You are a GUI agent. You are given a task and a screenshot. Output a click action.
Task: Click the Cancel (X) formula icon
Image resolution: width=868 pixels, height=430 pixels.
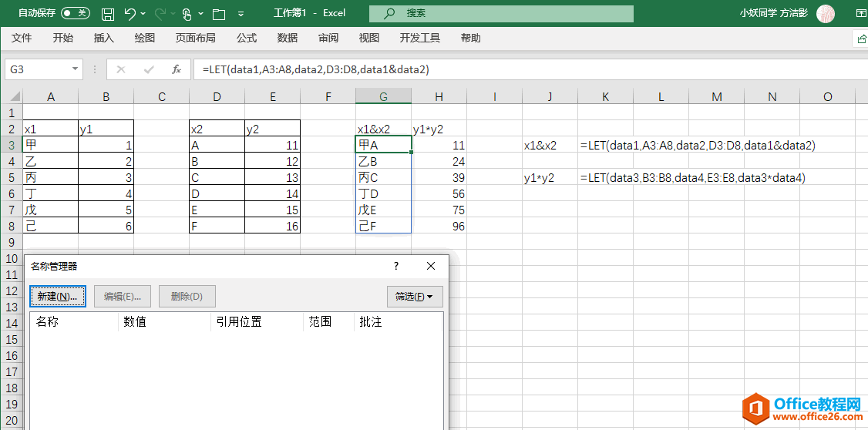point(121,69)
